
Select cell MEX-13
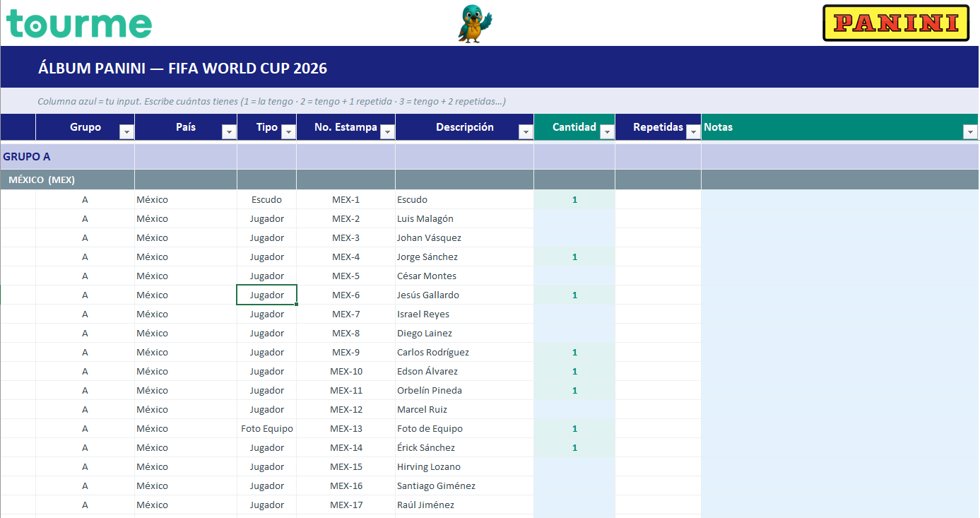pos(346,429)
